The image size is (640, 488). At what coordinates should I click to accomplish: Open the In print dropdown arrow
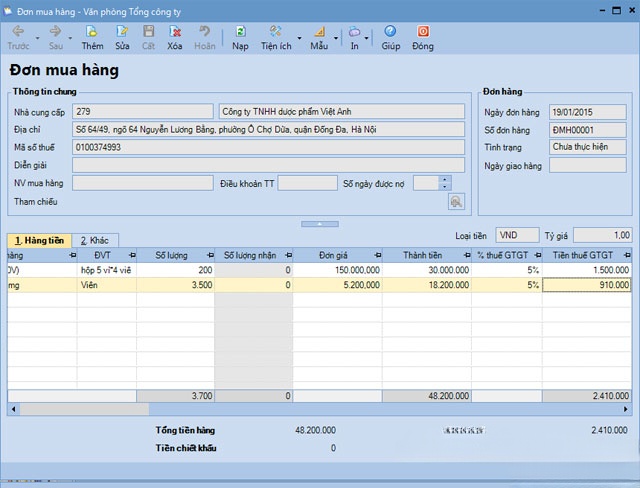pos(367,38)
